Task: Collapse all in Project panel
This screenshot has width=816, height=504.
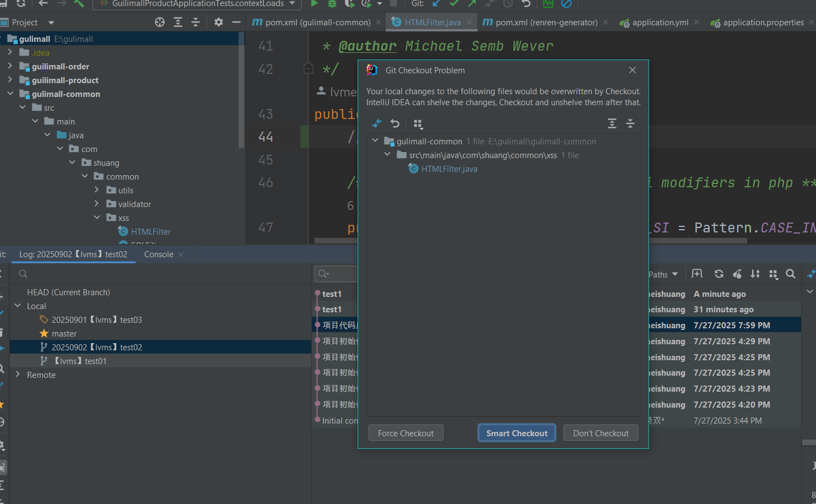Action: 196,22
